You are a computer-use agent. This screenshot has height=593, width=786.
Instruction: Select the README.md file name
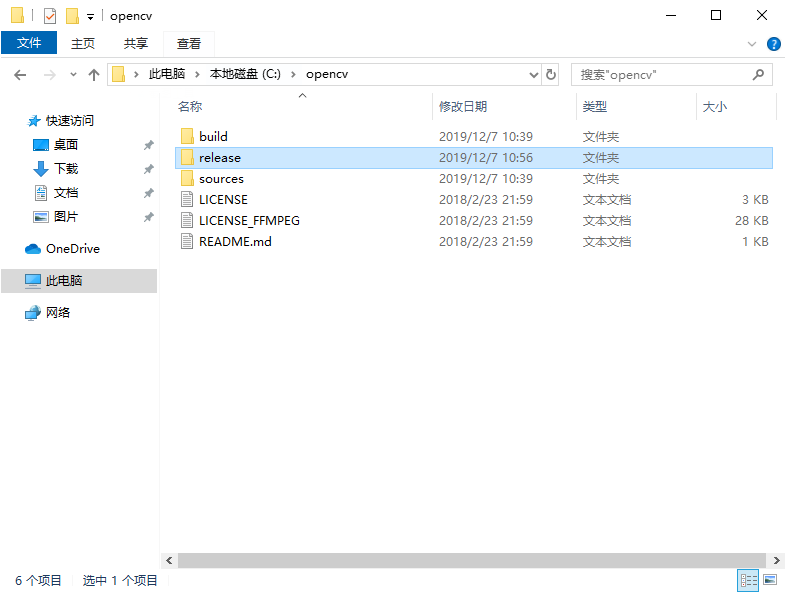click(235, 242)
